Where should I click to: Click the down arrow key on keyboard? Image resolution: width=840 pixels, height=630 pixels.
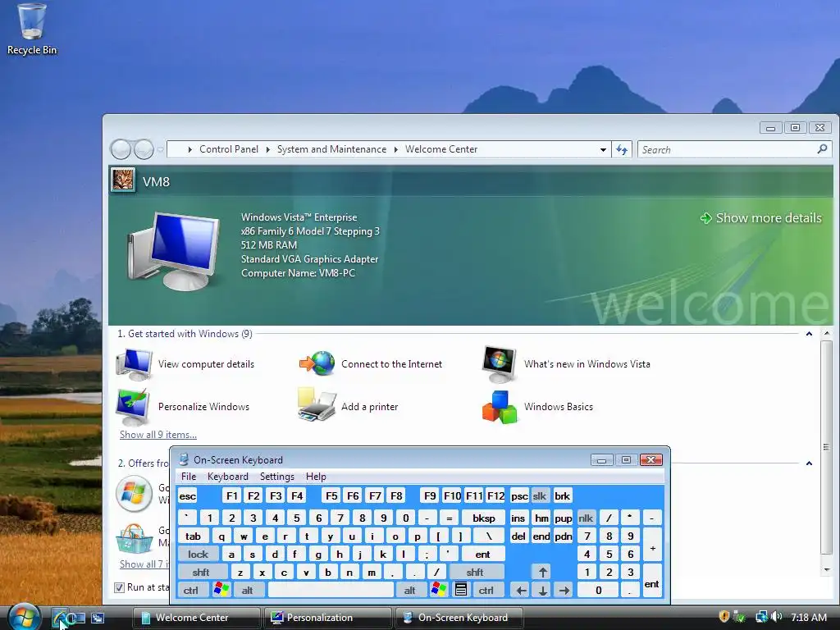pos(543,590)
